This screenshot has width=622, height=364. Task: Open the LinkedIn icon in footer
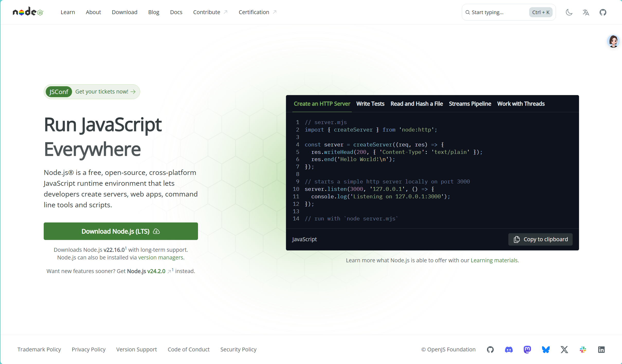point(601,349)
